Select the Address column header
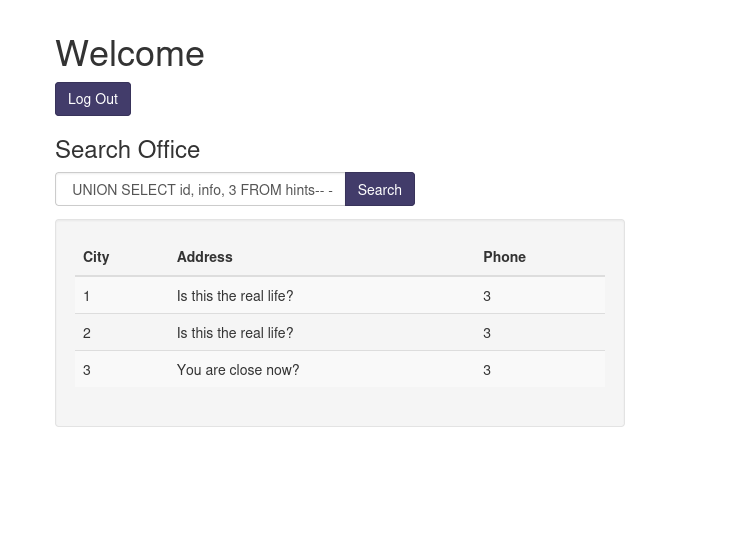The image size is (730, 556). point(204,257)
